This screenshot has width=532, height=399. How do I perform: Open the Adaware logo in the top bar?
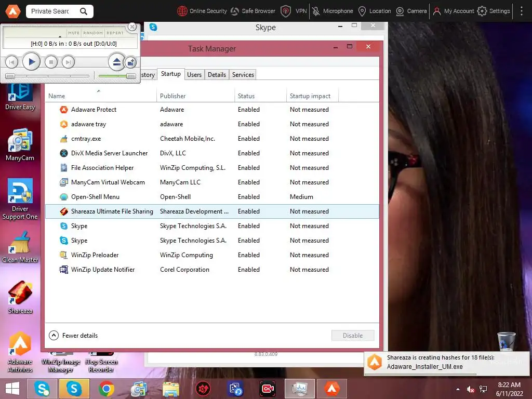pos(13,11)
